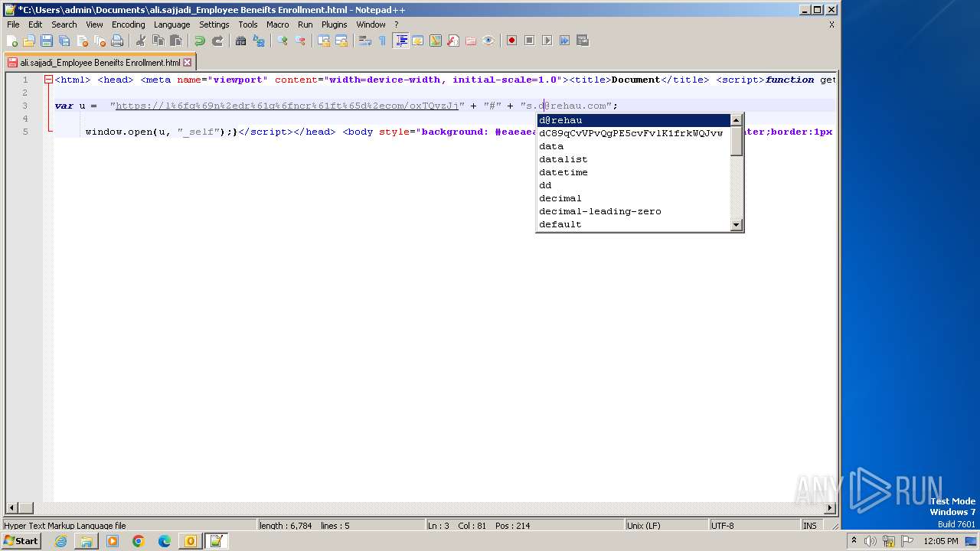The image size is (980, 551).
Task: Stop macro recording via toolbar
Action: pyautogui.click(x=529, y=41)
